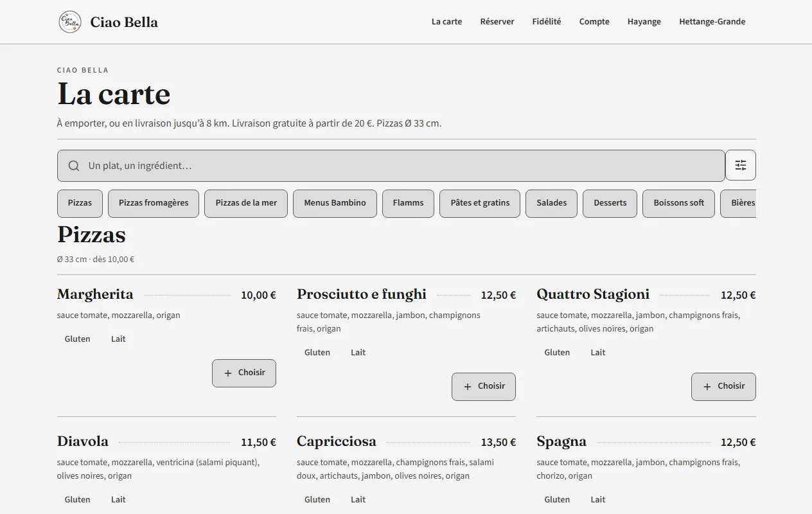
Task: Click the Ø 33 cm · dès 10,00 € subtitle
Action: 96,260
